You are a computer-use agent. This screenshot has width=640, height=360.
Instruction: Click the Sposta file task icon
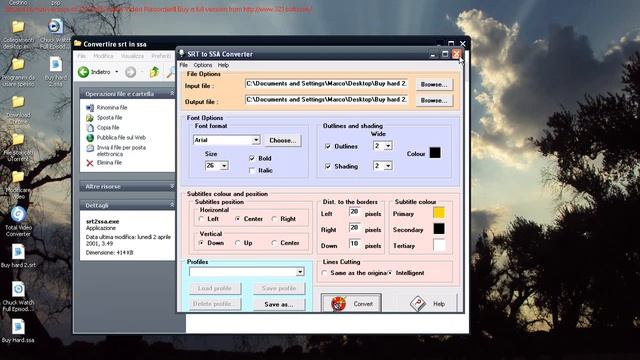(90, 118)
